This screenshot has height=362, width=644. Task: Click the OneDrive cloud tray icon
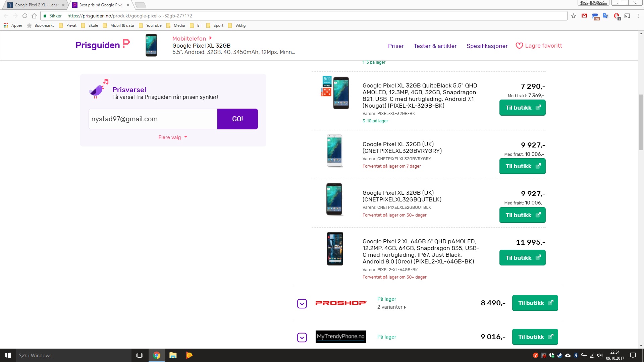tap(568, 355)
